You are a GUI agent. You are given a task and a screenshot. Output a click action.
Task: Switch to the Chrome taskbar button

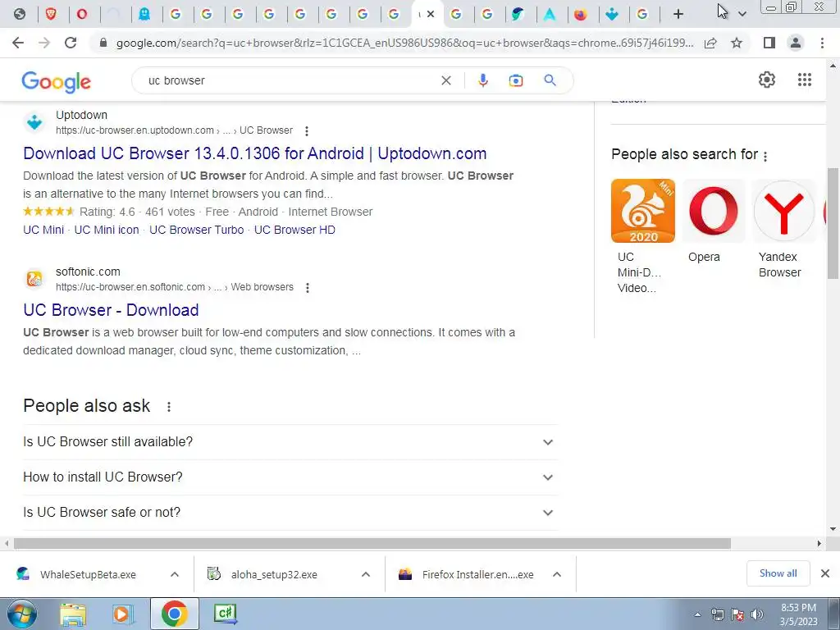[x=174, y=614]
